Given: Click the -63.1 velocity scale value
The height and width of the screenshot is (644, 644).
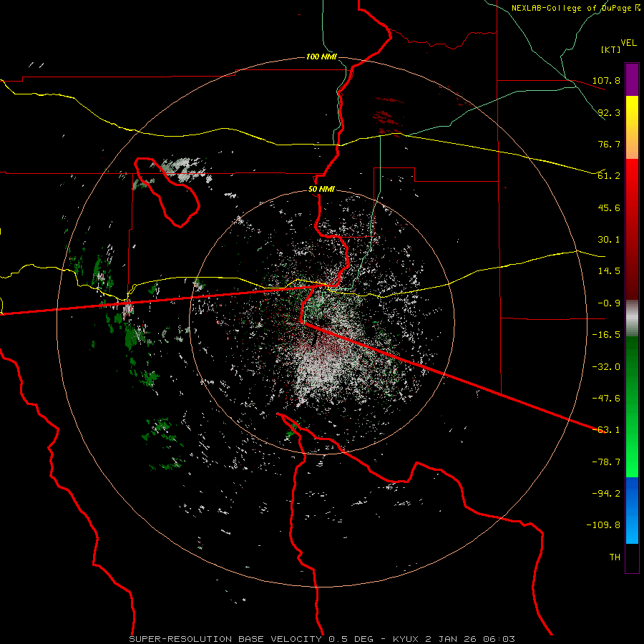Looking at the screenshot, I should click(x=606, y=430).
